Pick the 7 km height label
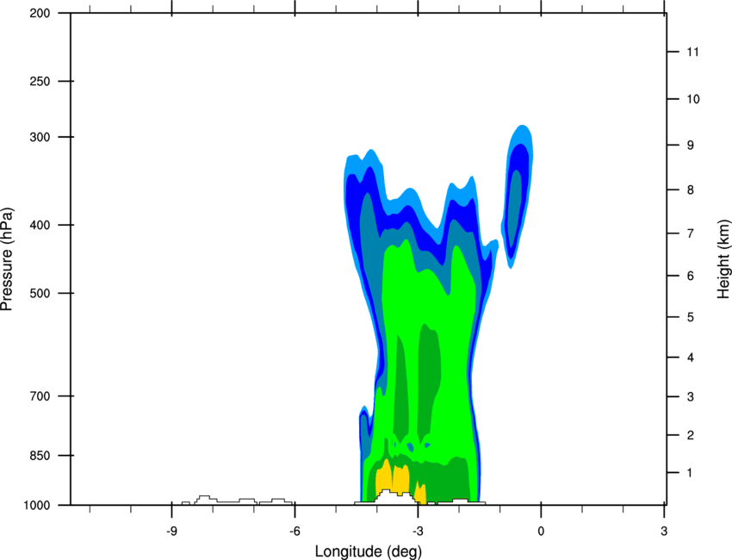The height and width of the screenshot is (560, 732). pos(691,233)
